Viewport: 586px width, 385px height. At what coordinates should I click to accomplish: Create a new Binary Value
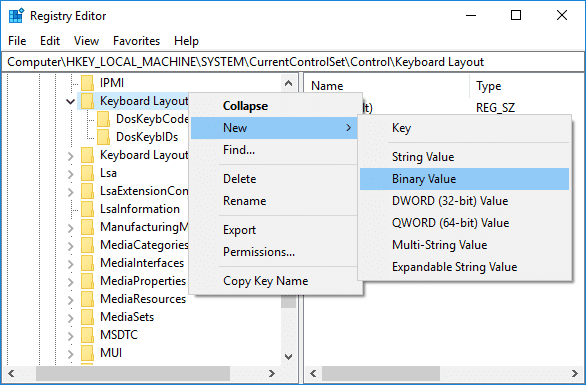(x=465, y=179)
